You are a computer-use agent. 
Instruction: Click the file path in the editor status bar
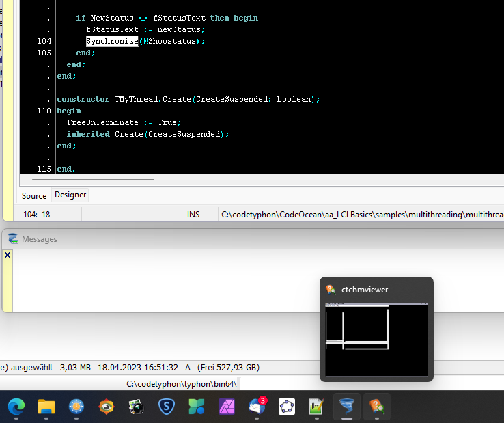[x=362, y=215]
